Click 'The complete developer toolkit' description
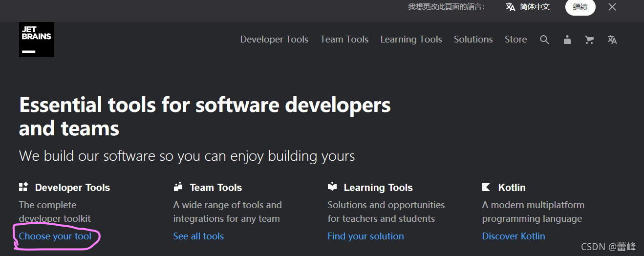Image resolution: width=644 pixels, height=256 pixels. [x=55, y=212]
